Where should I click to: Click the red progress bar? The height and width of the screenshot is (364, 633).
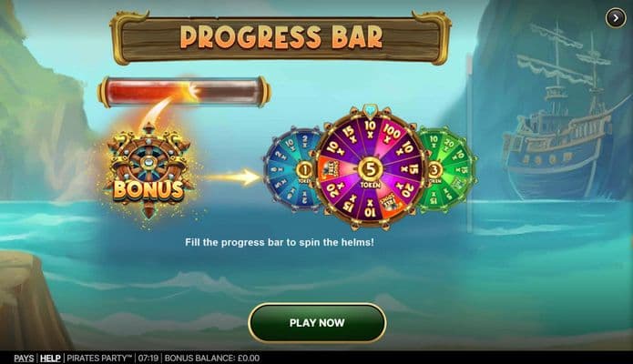(184, 92)
